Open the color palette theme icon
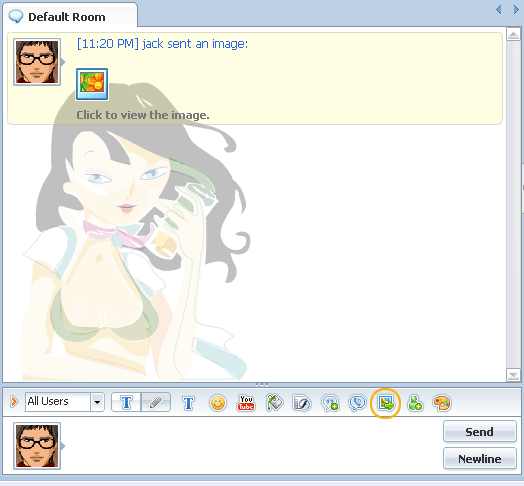The height and width of the screenshot is (486, 524). coord(442,403)
